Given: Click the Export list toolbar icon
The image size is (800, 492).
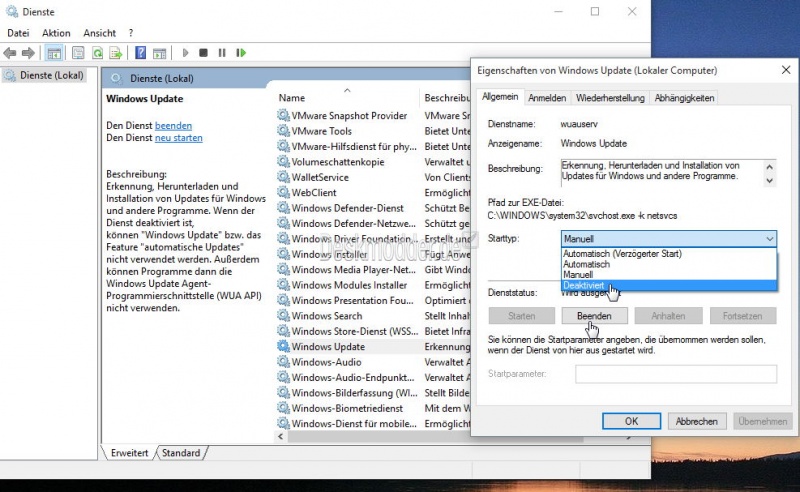Looking at the screenshot, I should [x=116, y=53].
